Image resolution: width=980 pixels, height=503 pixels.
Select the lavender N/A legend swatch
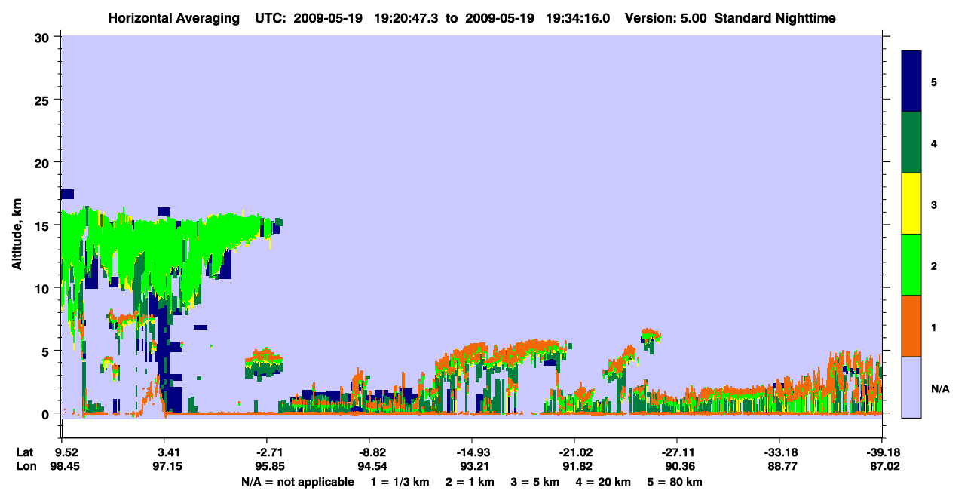point(911,387)
